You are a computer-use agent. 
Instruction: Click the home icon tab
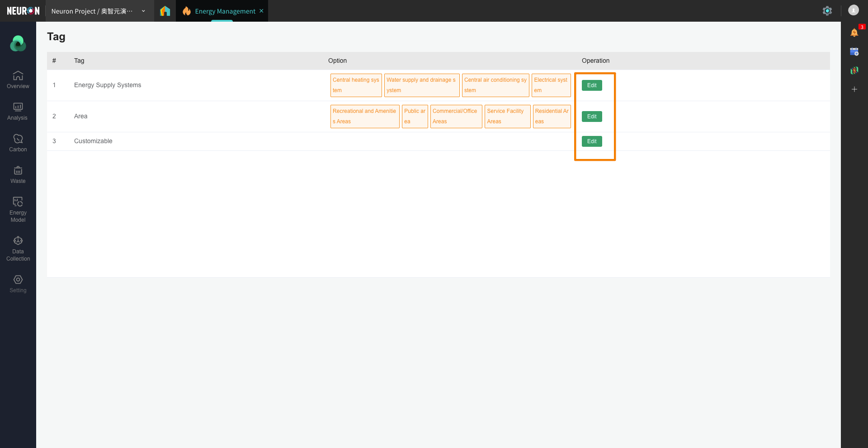[x=165, y=11]
